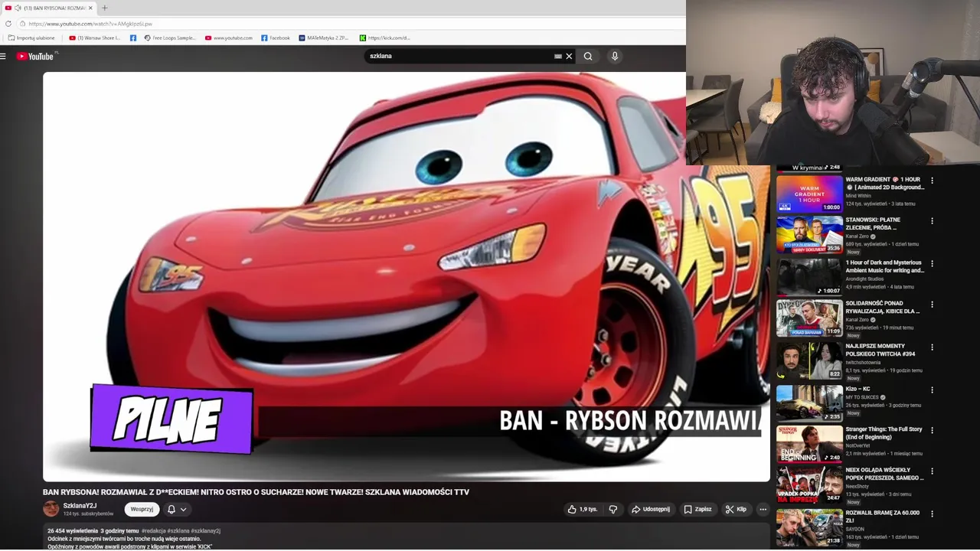Open options for 'Stranger Things' video
This screenshot has width=980, height=551.
coord(932,431)
